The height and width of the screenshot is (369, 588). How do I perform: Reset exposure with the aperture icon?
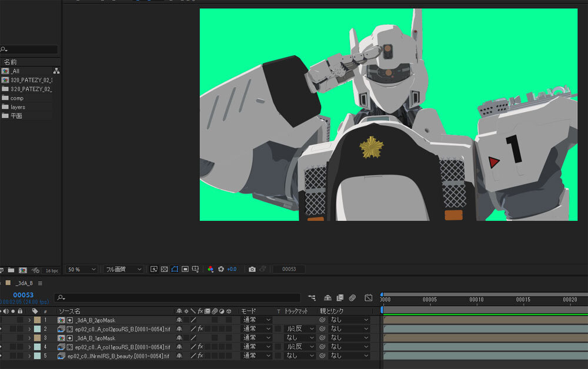point(221,269)
